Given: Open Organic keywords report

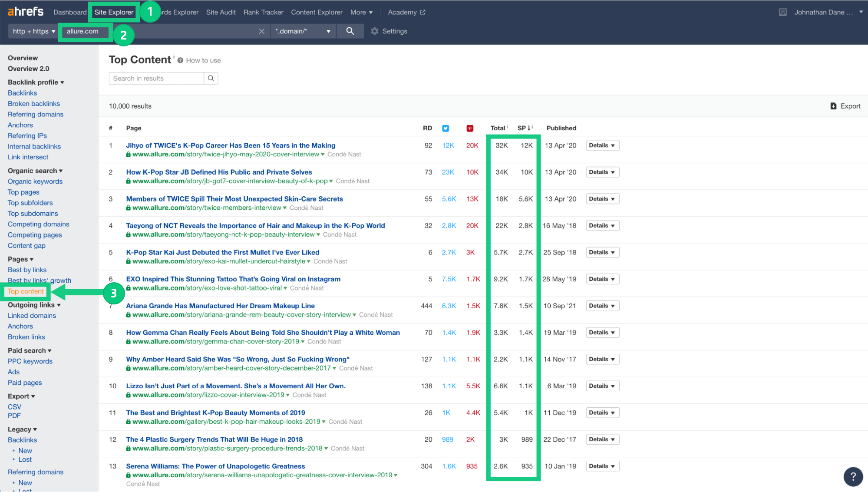Looking at the screenshot, I should point(35,182).
